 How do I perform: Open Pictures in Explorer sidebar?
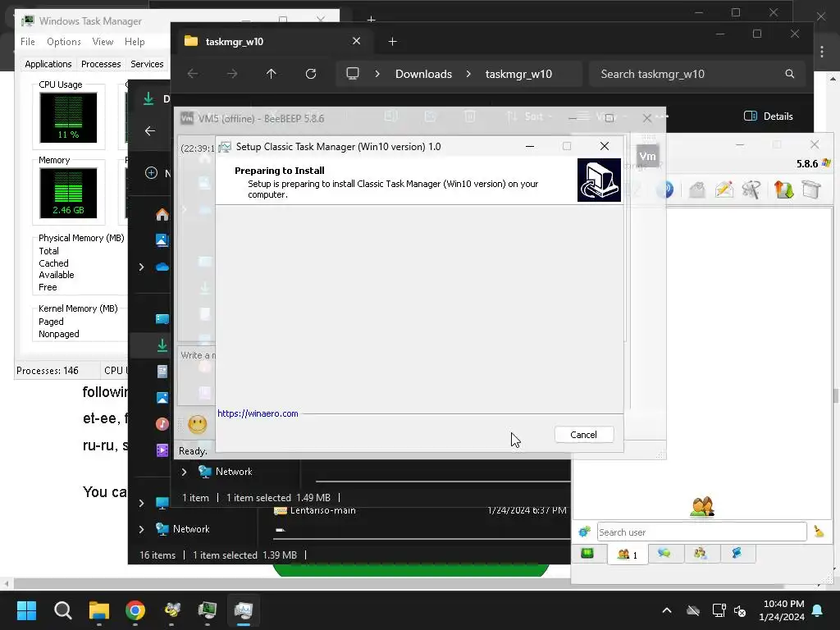pyautogui.click(x=162, y=398)
